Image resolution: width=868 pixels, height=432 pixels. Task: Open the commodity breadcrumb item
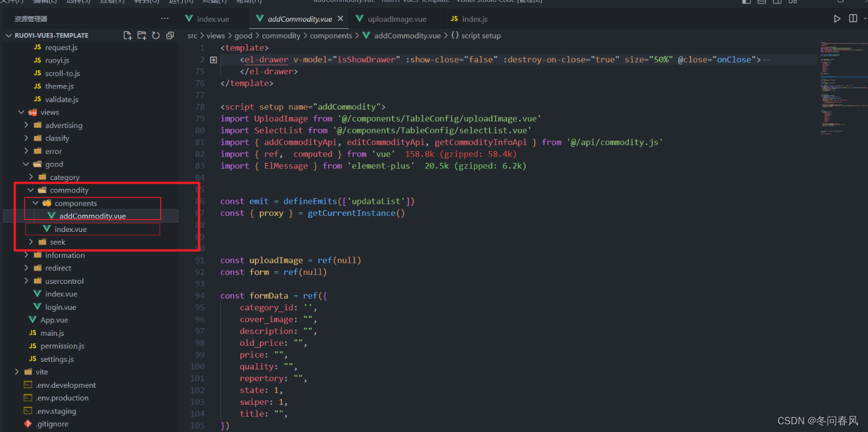point(281,35)
